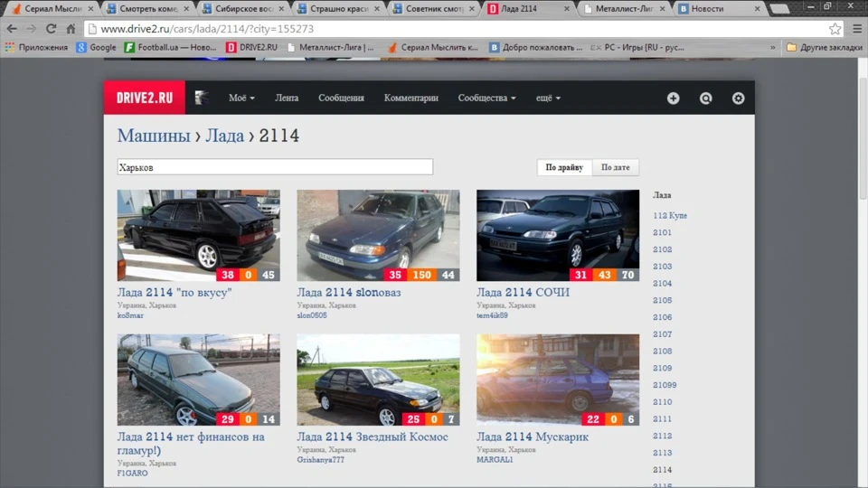
Task: Open user profile MARGAL1
Action: coord(495,460)
